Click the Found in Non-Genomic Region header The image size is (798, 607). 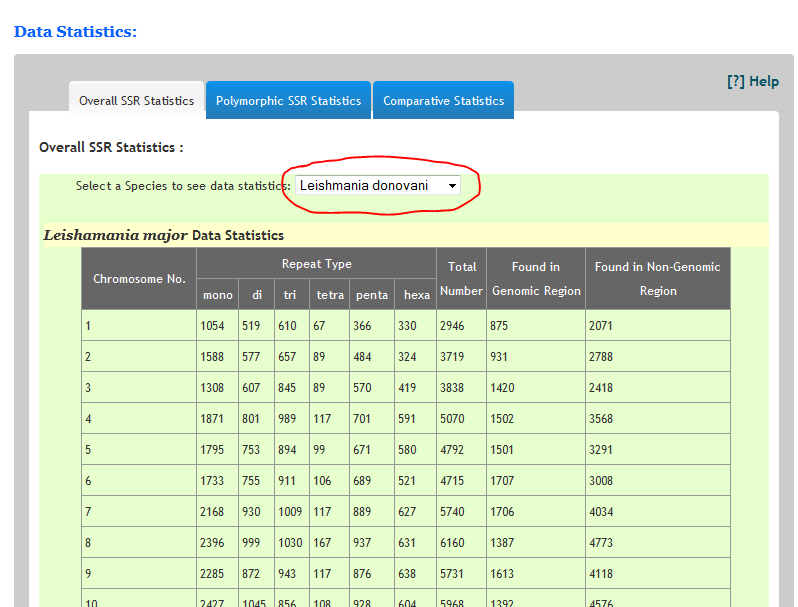point(657,279)
